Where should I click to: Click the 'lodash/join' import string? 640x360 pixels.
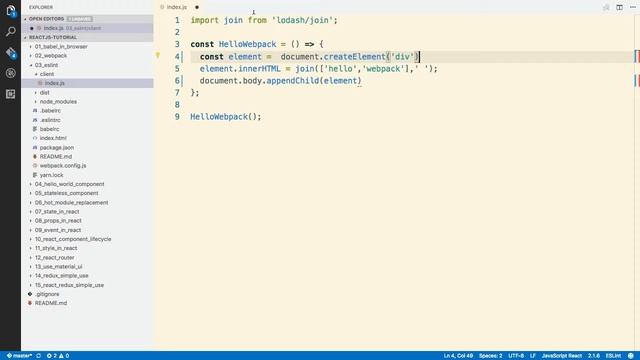pos(302,20)
